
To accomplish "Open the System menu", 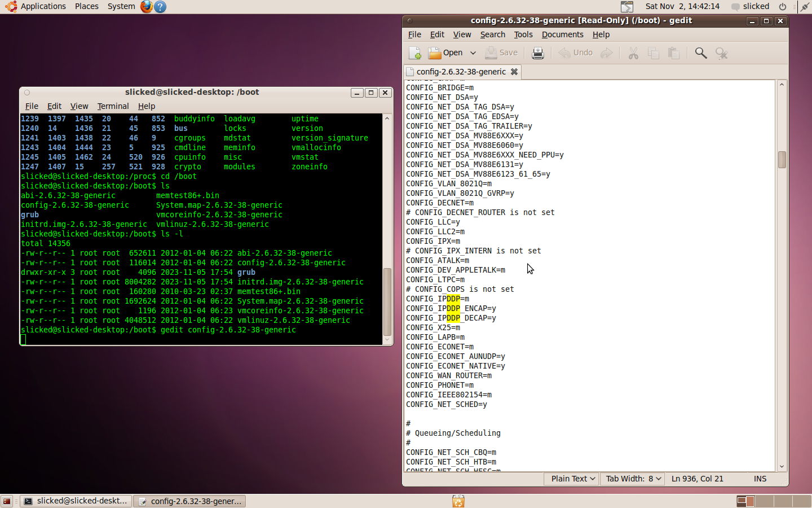I will point(121,6).
